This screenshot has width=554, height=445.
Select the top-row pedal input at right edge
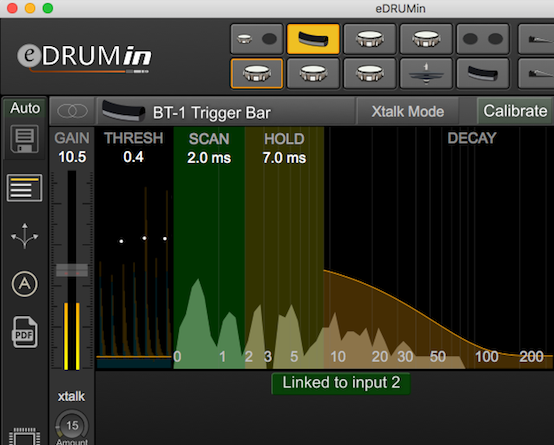coord(536,39)
